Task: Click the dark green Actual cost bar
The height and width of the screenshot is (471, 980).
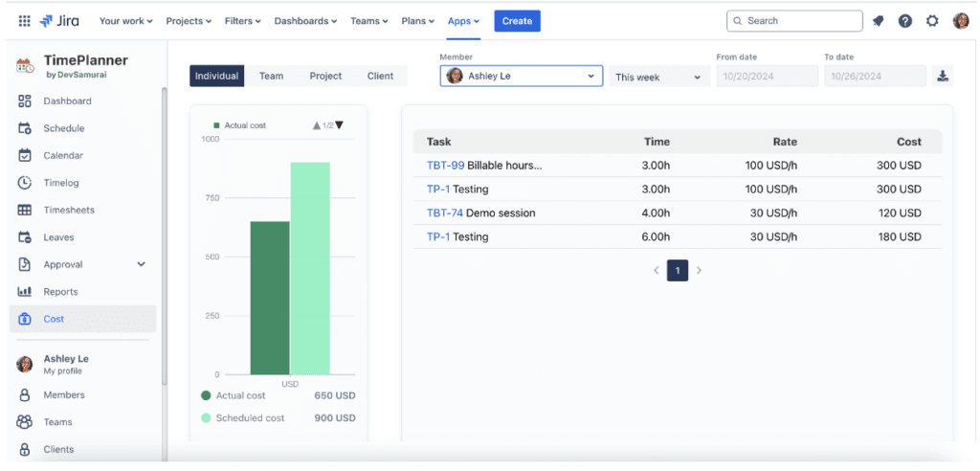Action: (x=270, y=298)
